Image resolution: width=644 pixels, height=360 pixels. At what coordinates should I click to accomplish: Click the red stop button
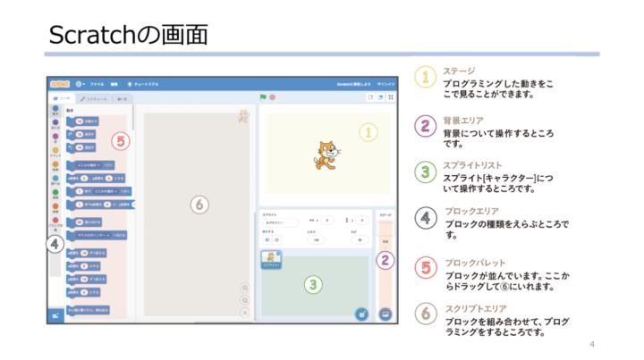(272, 97)
